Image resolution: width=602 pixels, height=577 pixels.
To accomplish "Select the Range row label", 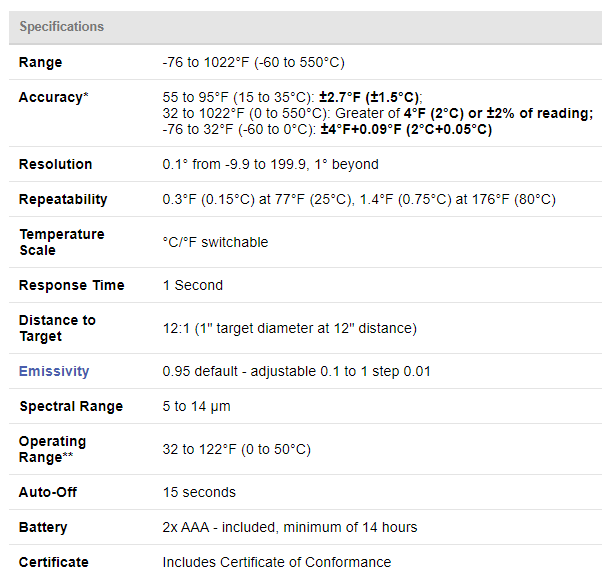I will [40, 62].
